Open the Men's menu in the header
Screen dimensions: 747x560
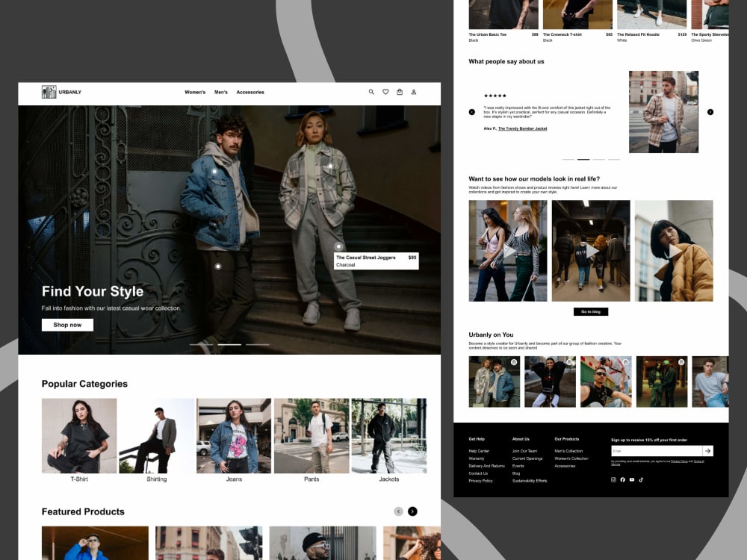tap(221, 92)
